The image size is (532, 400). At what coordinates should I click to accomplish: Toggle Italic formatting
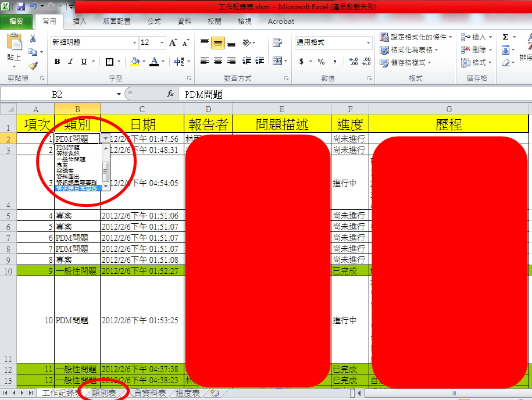coord(70,62)
